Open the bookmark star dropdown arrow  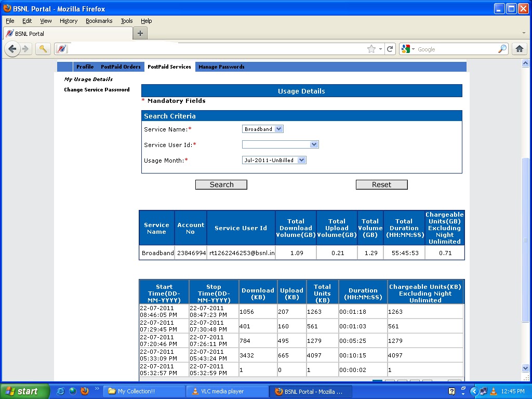(x=380, y=49)
